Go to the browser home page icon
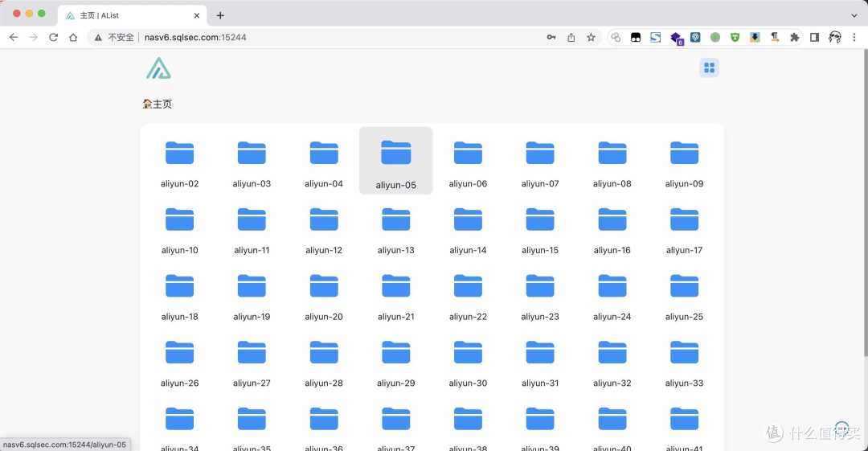The height and width of the screenshot is (451, 868). [73, 37]
